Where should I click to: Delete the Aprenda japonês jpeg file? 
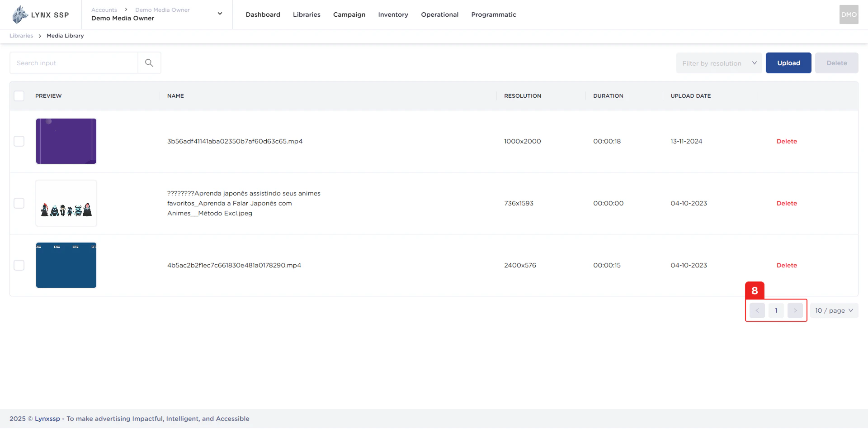click(x=786, y=203)
